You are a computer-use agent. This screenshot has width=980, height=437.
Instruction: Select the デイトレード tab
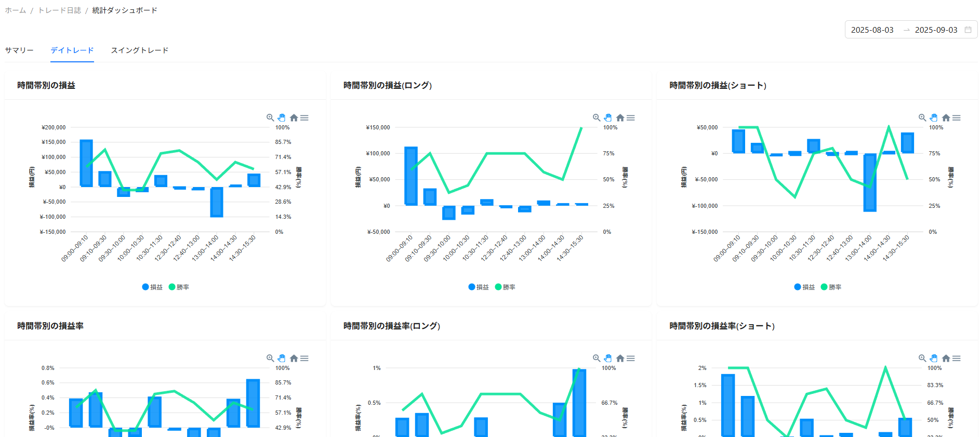click(x=72, y=50)
